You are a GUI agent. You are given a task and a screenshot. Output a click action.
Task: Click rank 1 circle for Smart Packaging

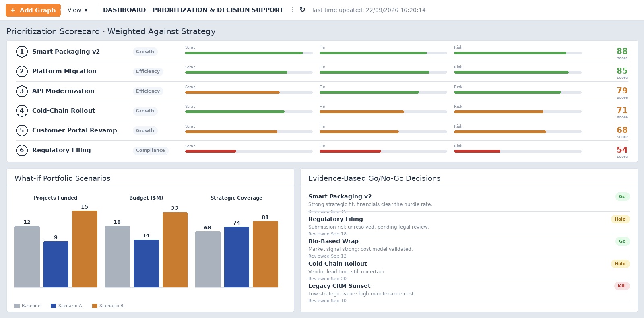(x=22, y=52)
